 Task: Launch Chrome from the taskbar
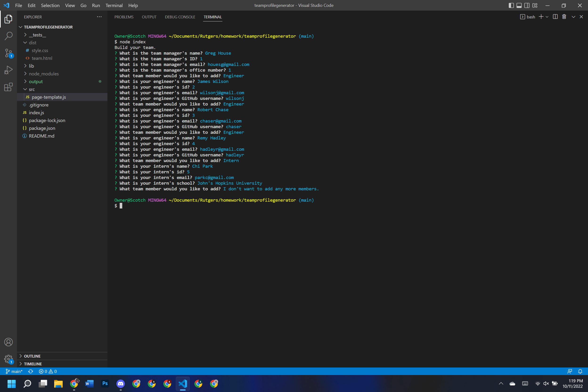point(74,384)
